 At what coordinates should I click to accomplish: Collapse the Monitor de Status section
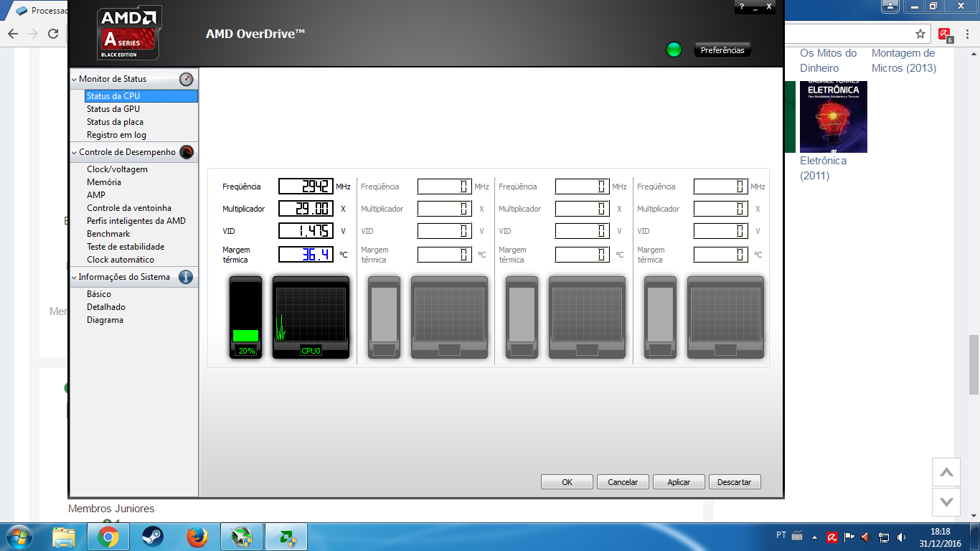[x=74, y=79]
